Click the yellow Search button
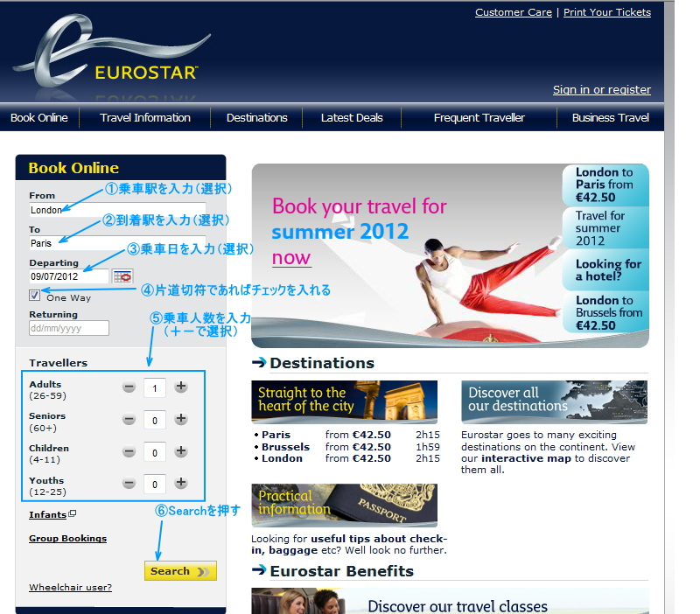This screenshot has width=700, height=614. point(180,571)
